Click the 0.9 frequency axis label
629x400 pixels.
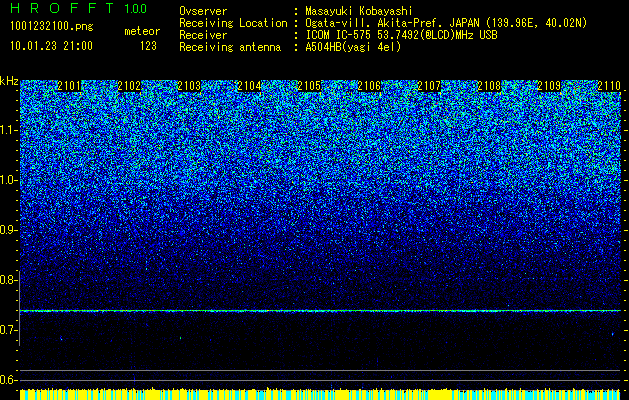click(8, 230)
